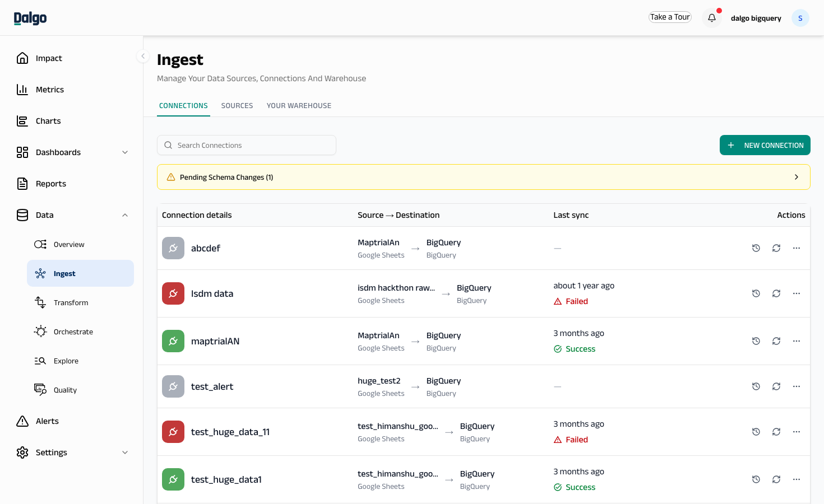View sync history for abcdef
Screen dimensions: 824x504
756,248
